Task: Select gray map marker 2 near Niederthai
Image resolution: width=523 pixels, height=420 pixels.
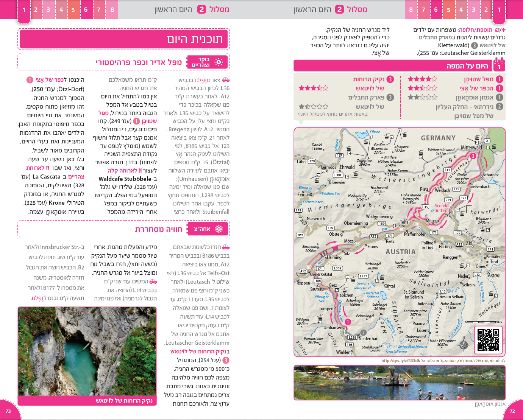Action: (x=363, y=333)
